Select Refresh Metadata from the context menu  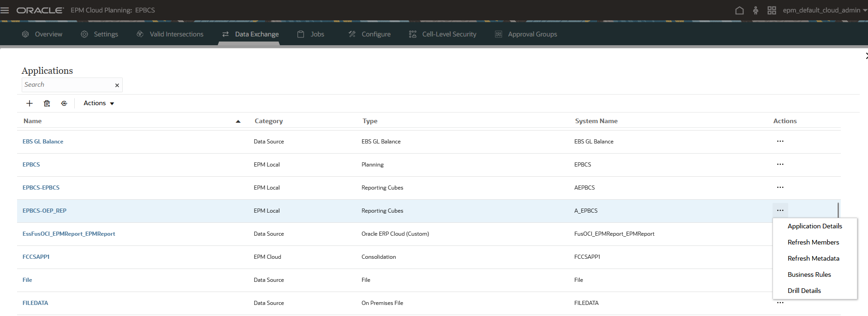point(813,258)
